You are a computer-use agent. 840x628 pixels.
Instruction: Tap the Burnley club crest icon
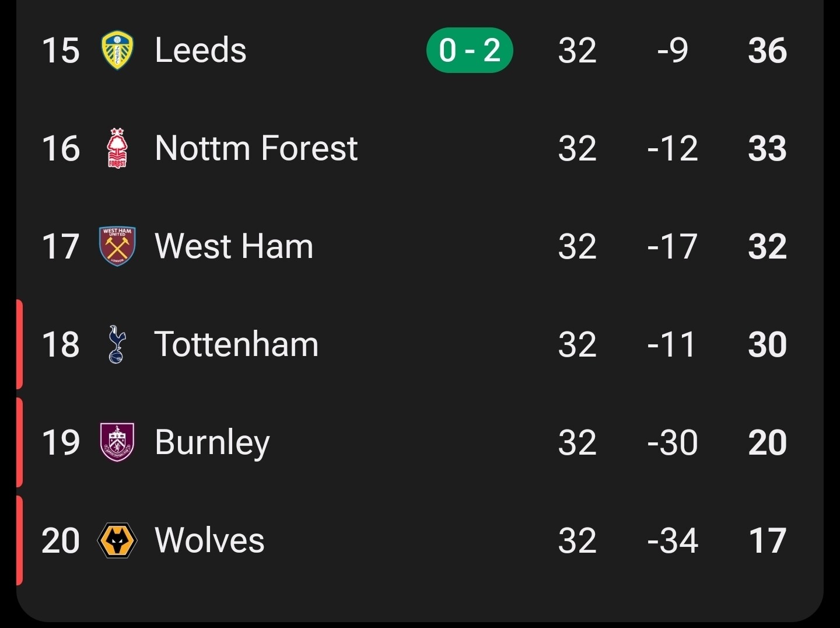[x=117, y=442]
